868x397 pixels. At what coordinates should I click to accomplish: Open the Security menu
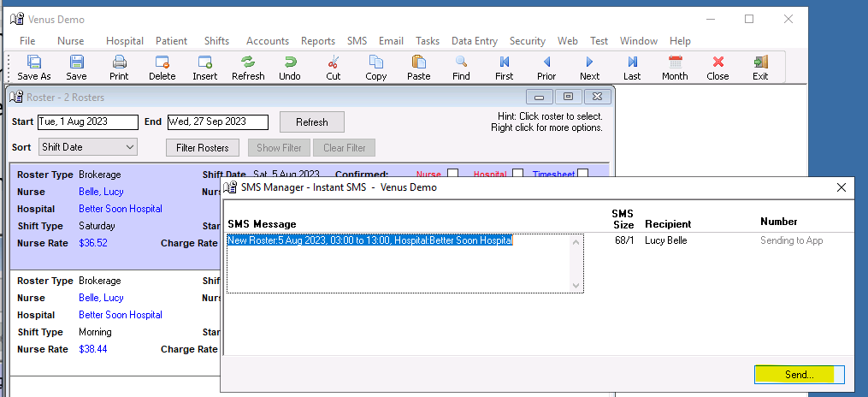[528, 41]
